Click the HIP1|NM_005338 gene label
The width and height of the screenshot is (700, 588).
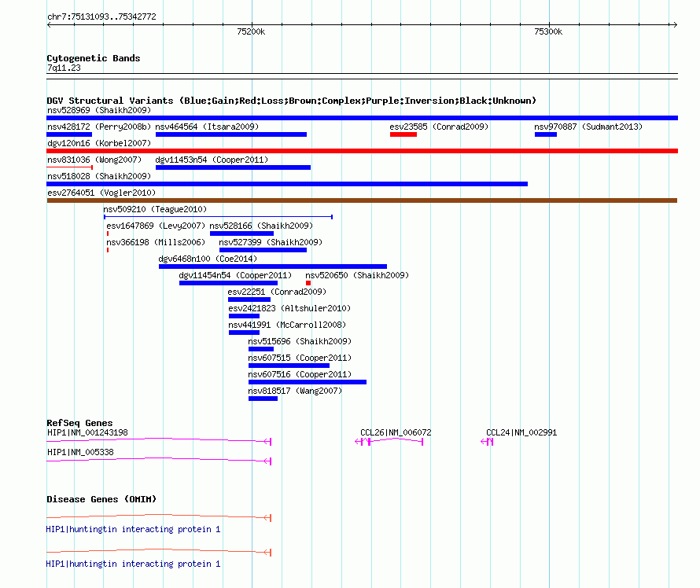click(x=80, y=452)
